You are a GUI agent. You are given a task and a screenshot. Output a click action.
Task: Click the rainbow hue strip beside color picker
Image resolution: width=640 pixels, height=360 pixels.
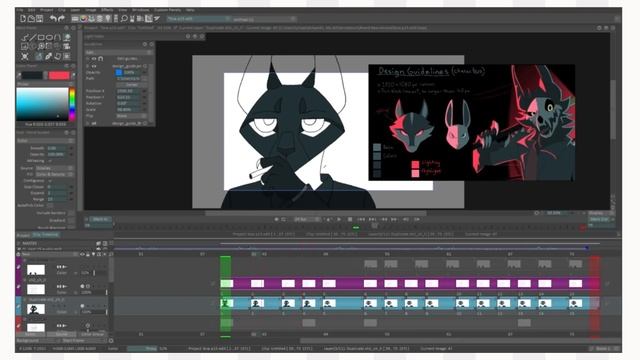pos(72,104)
